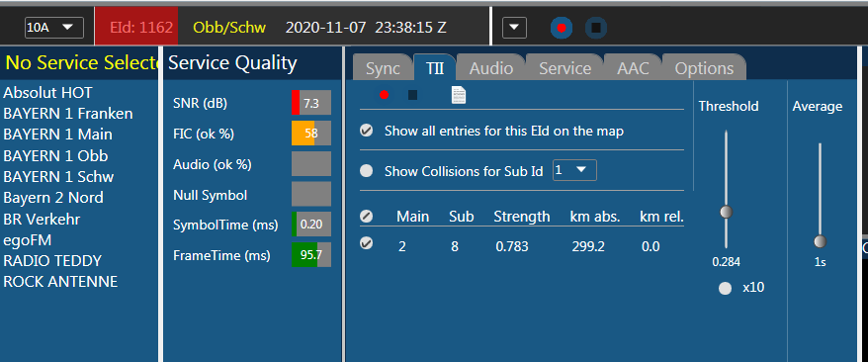The width and height of the screenshot is (868, 362).
Task: Select the TII tab
Action: pos(435,68)
